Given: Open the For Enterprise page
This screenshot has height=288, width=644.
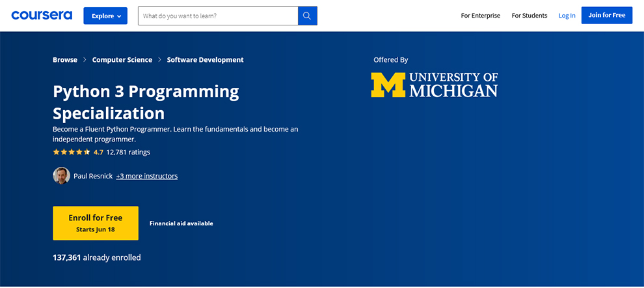Looking at the screenshot, I should coord(481,16).
